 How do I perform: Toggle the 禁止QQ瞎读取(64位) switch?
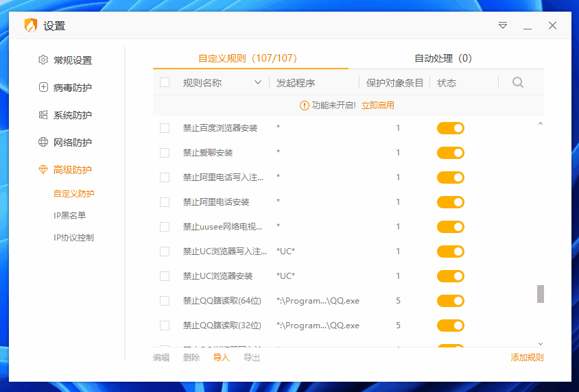(x=451, y=301)
